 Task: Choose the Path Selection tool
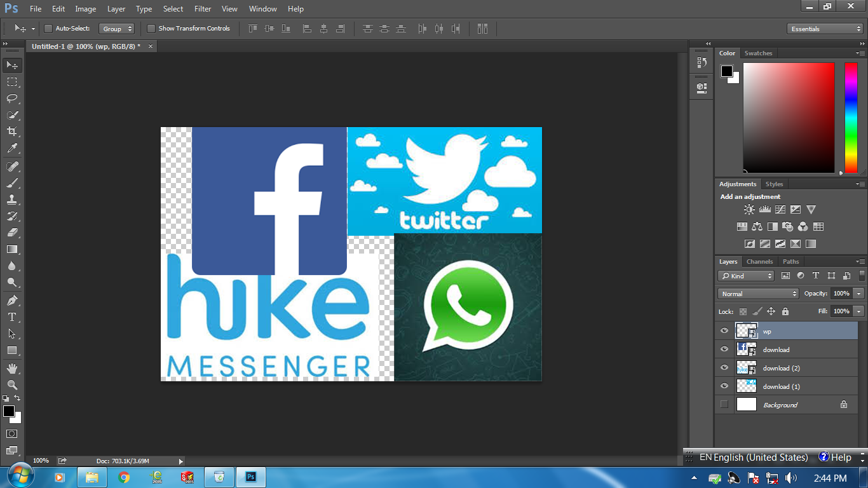[x=12, y=334]
